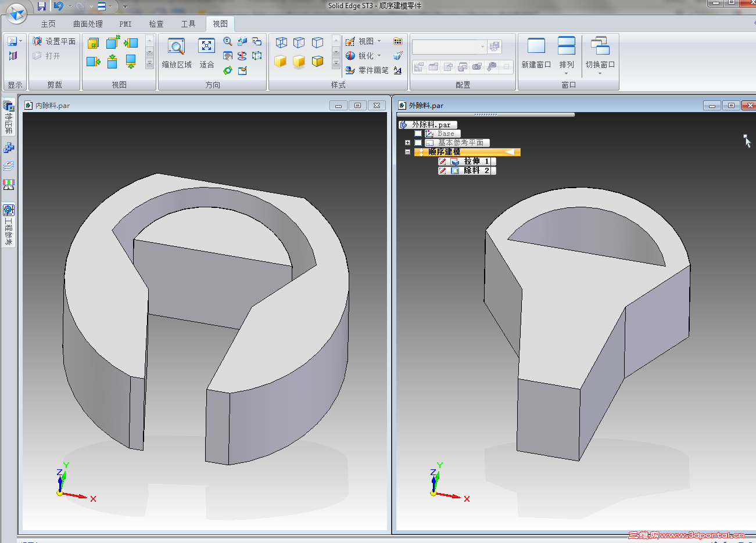Click the pencil icon beside 拉伸 1
The width and height of the screenshot is (756, 543).
[x=443, y=161]
